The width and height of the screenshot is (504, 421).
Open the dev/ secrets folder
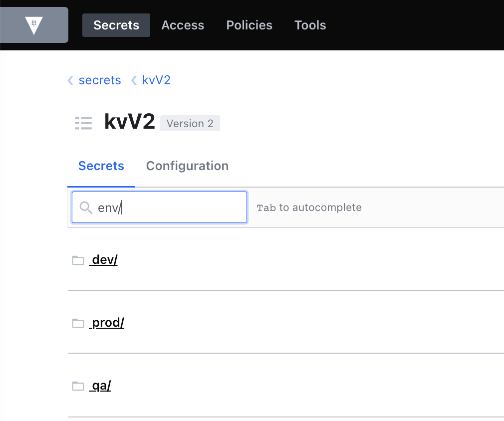(x=103, y=259)
